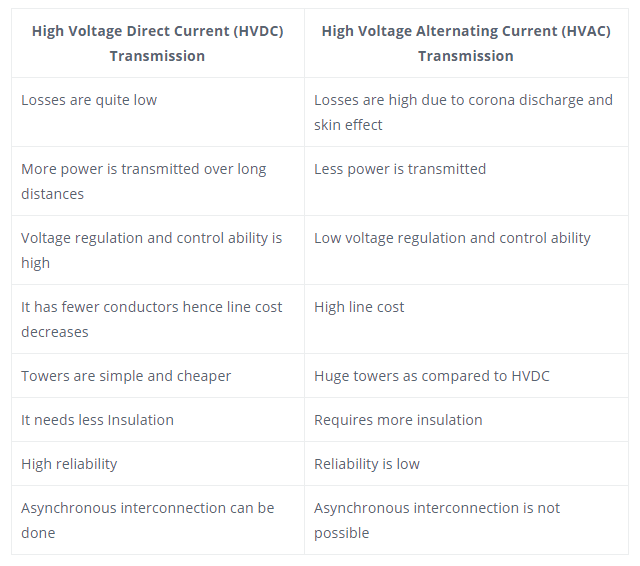Click the 'Requires more insulation' cell

tap(466, 420)
